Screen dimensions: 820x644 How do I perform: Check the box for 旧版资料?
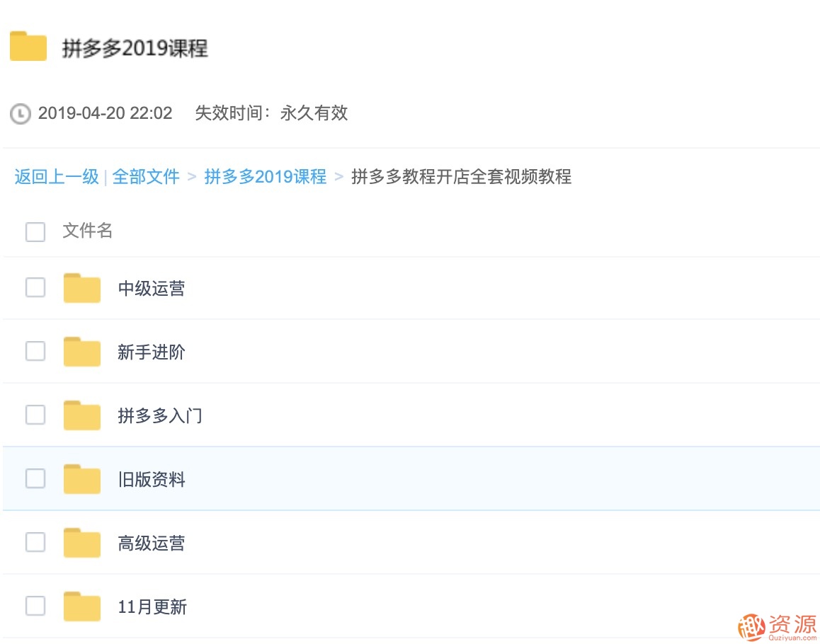point(35,478)
